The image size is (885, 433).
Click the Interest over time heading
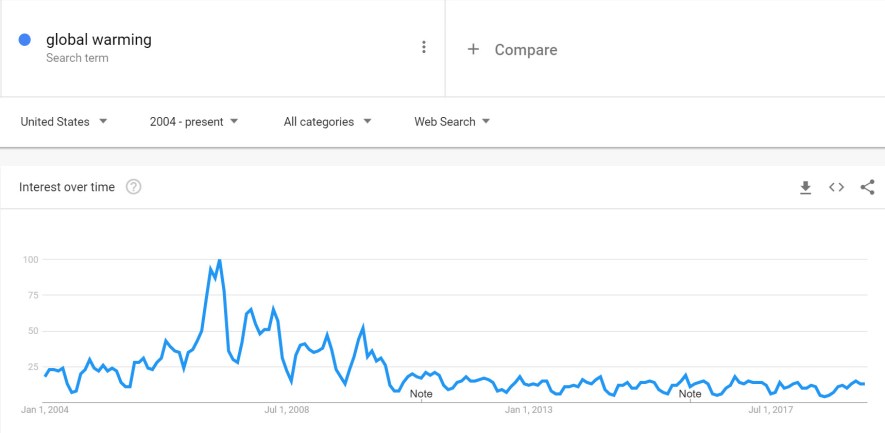67,187
